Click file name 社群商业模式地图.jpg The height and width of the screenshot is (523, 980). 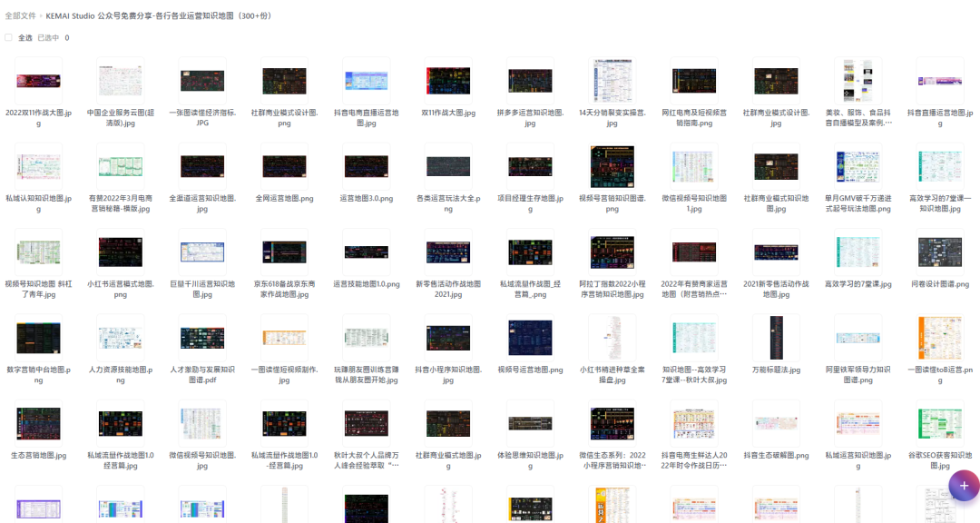click(x=448, y=460)
